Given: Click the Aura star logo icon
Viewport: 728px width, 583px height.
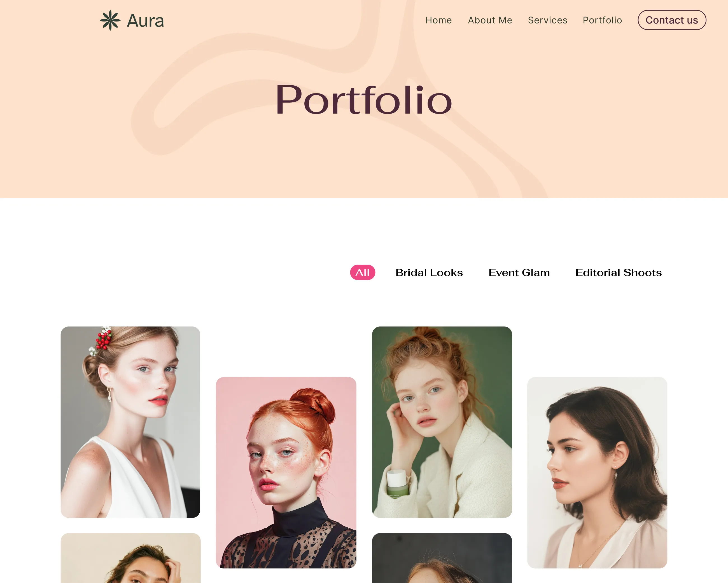Looking at the screenshot, I should tap(110, 20).
